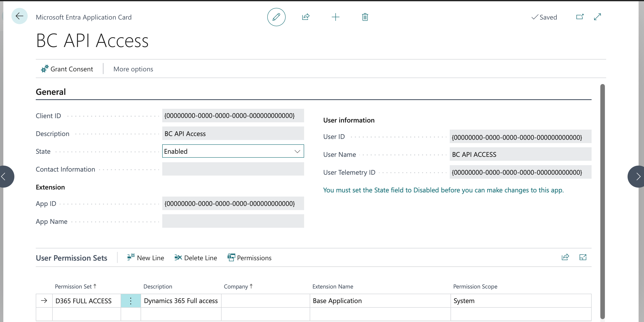Click the expand page diagonal arrows icon
This screenshot has width=644, height=322.
[x=597, y=17]
